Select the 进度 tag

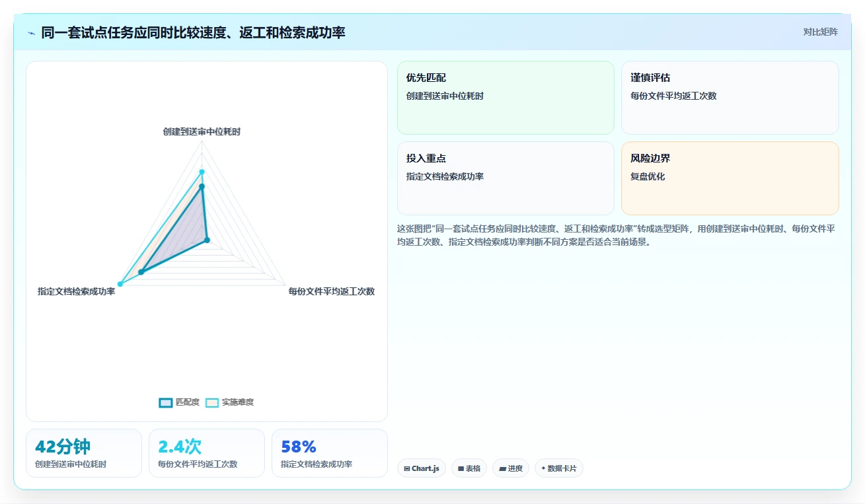tap(511, 468)
